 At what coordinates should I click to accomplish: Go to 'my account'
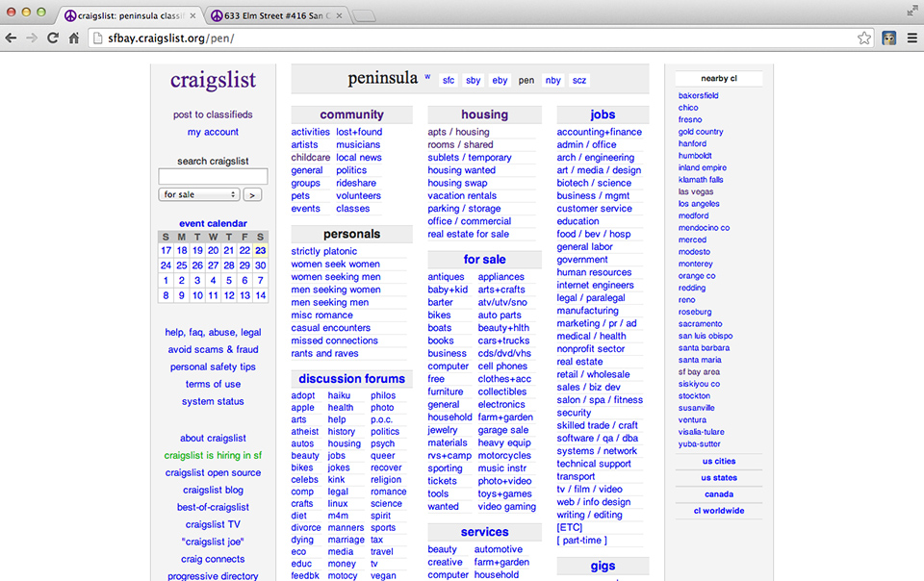click(213, 132)
